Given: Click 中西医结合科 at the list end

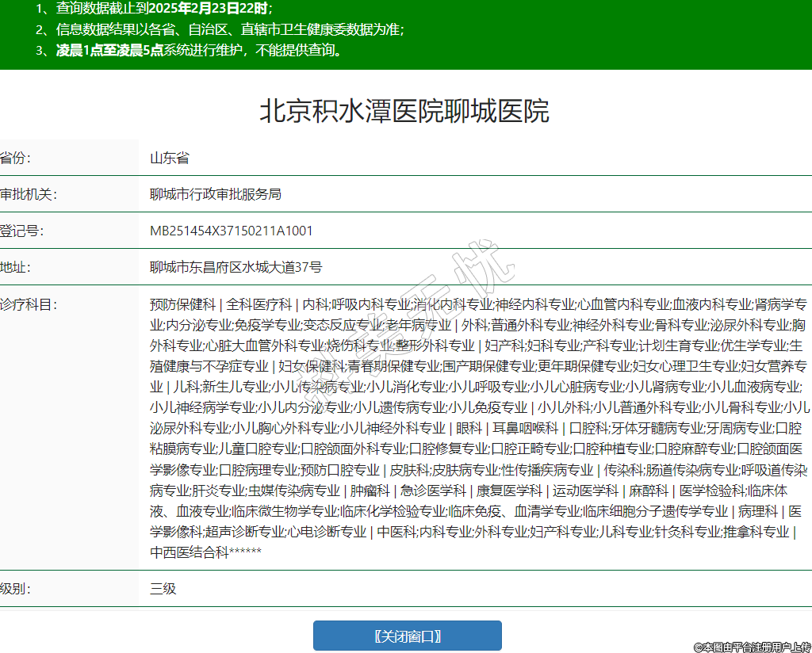Looking at the screenshot, I should tap(189, 552).
